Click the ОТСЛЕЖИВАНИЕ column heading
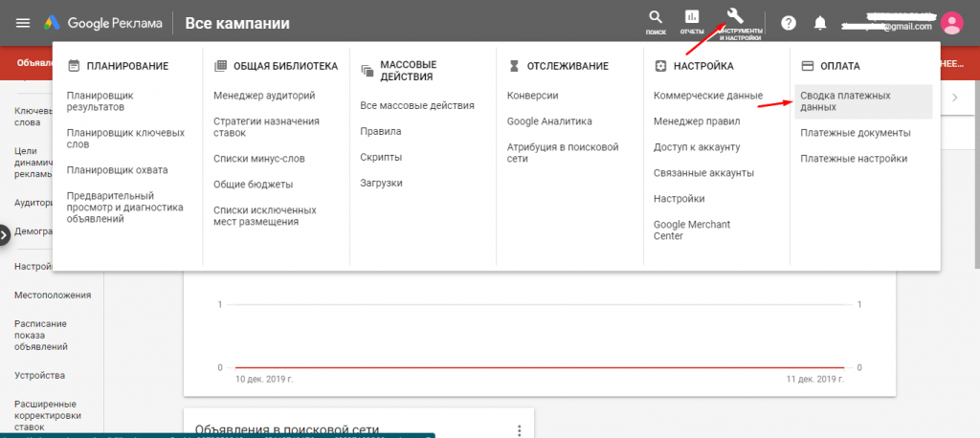 [x=568, y=66]
